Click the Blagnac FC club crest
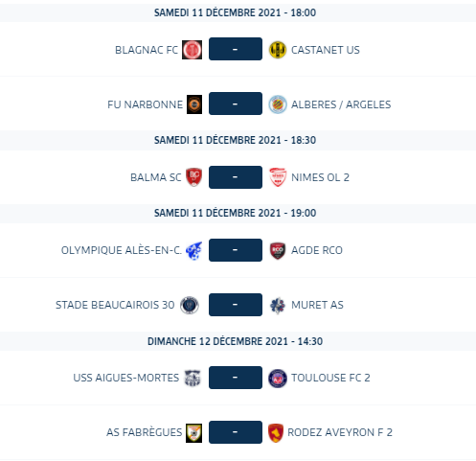Viewport: 476px width, 461px height. [x=192, y=50]
